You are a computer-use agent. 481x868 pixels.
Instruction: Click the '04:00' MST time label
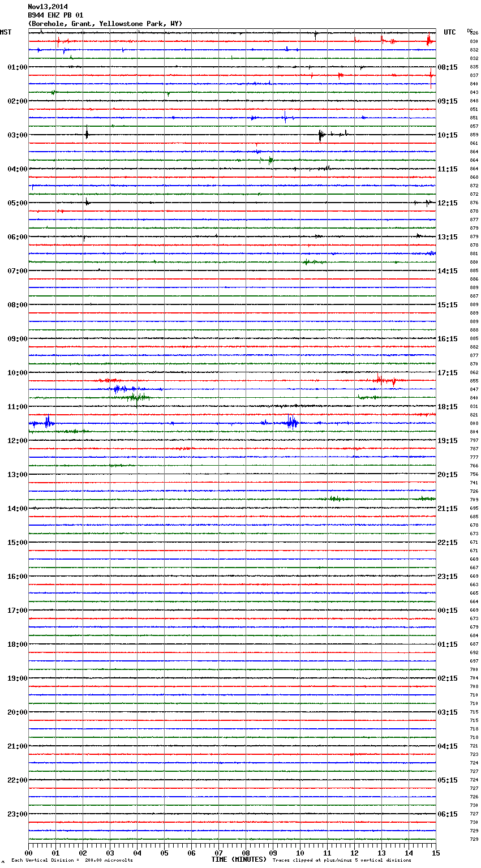[18, 169]
